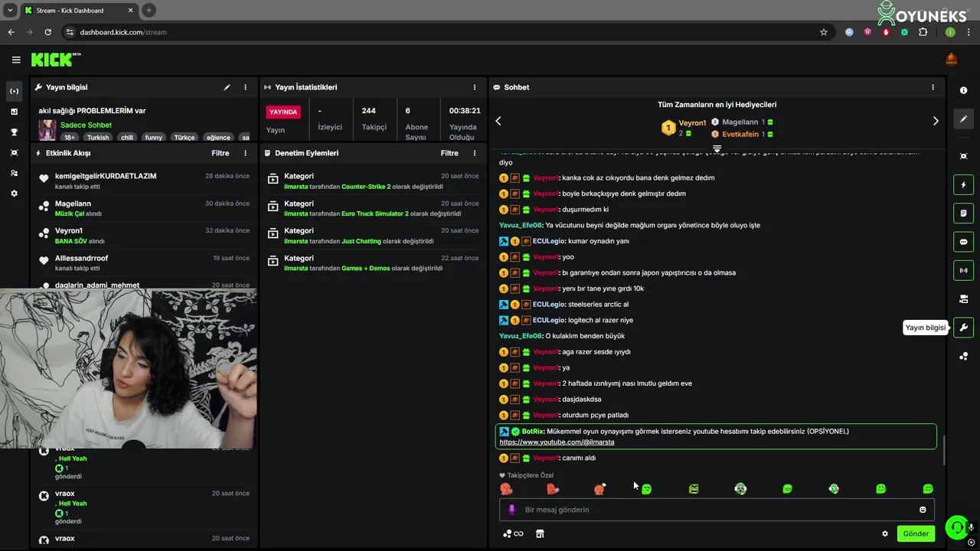The width and height of the screenshot is (980, 551).
Task: Open Yayın bilgisi panel three-dot menu
Action: coord(245,87)
